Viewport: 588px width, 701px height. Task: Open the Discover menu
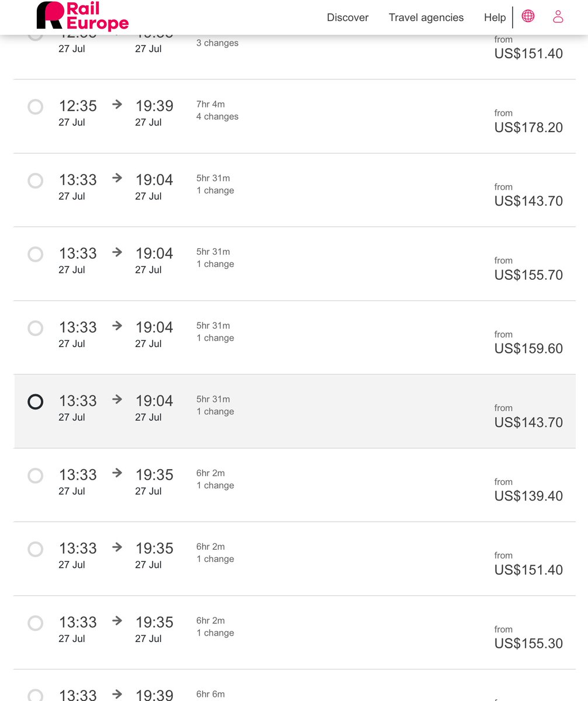(x=347, y=18)
